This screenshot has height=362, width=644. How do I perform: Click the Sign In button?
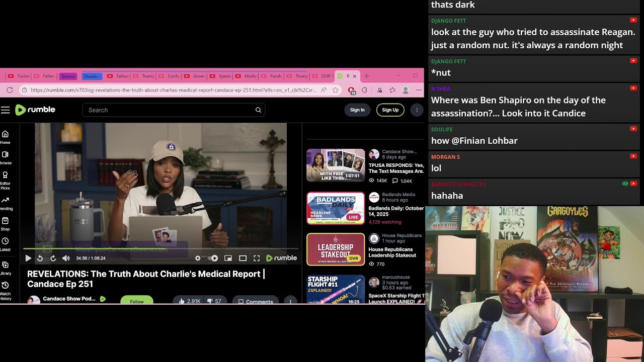(x=357, y=110)
